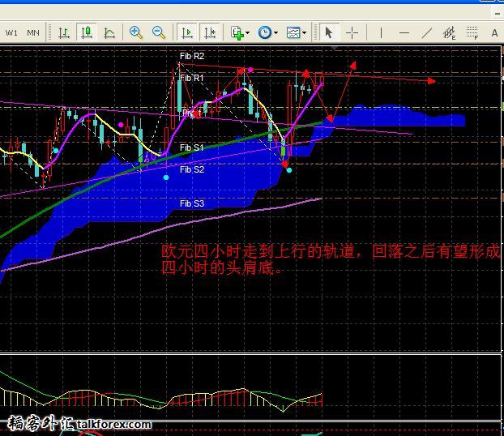Choose the Fibonacci retracement tool
The image size is (504, 436).
click(472, 32)
